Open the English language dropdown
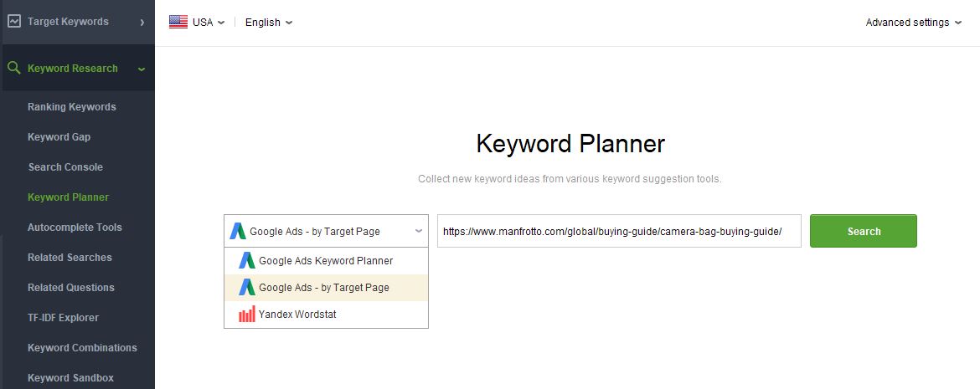 point(269,23)
